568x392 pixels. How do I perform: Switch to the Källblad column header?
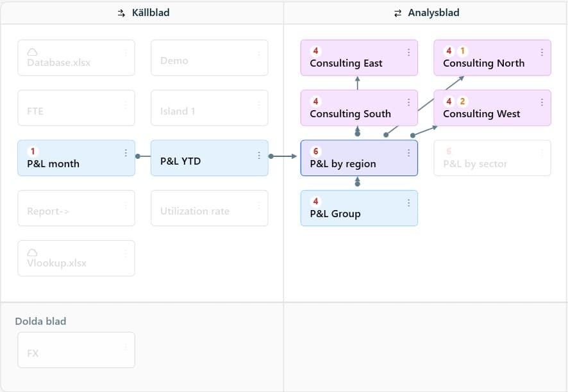144,13
